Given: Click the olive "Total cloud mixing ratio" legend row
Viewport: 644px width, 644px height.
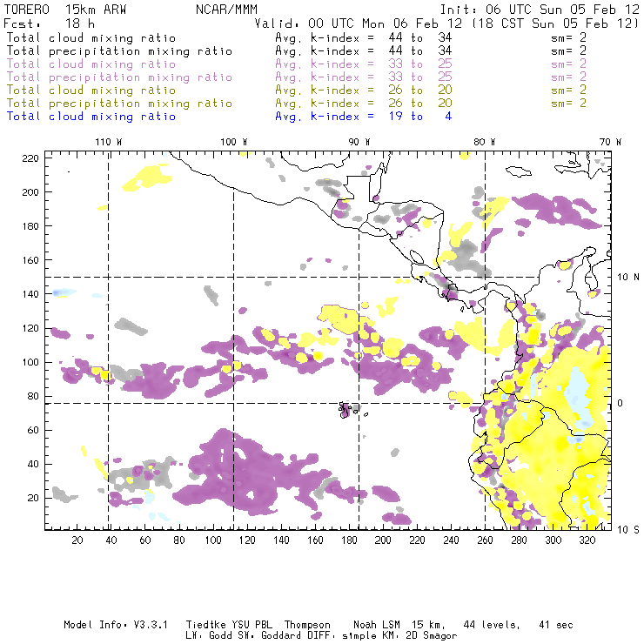Looking at the screenshot, I should (x=297, y=90).
